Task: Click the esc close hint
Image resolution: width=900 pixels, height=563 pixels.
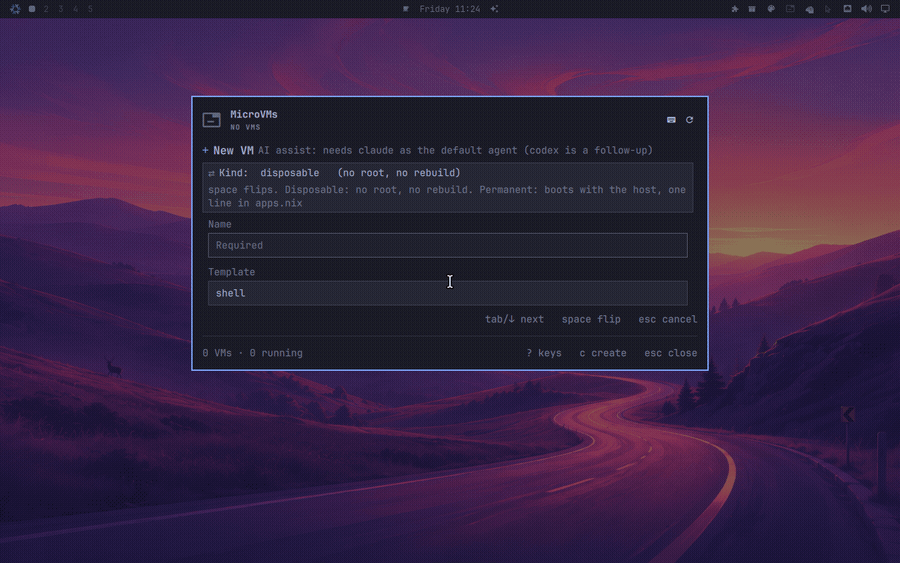Action: tap(670, 353)
